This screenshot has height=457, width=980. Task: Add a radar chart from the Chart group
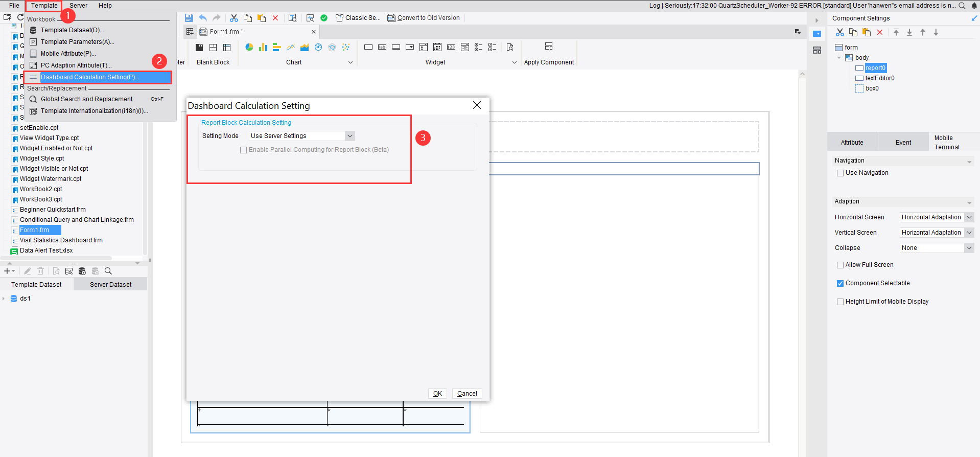point(332,47)
